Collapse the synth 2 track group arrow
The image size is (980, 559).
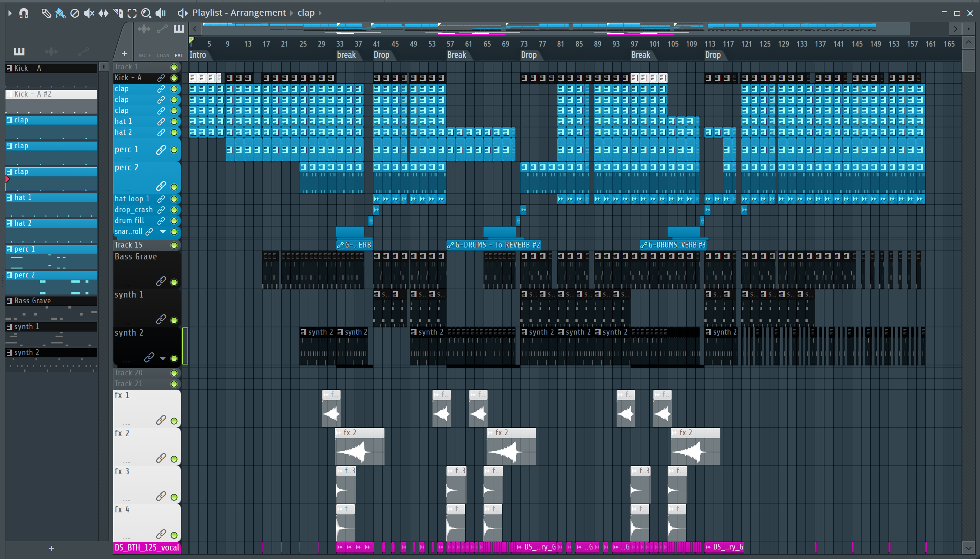click(163, 358)
